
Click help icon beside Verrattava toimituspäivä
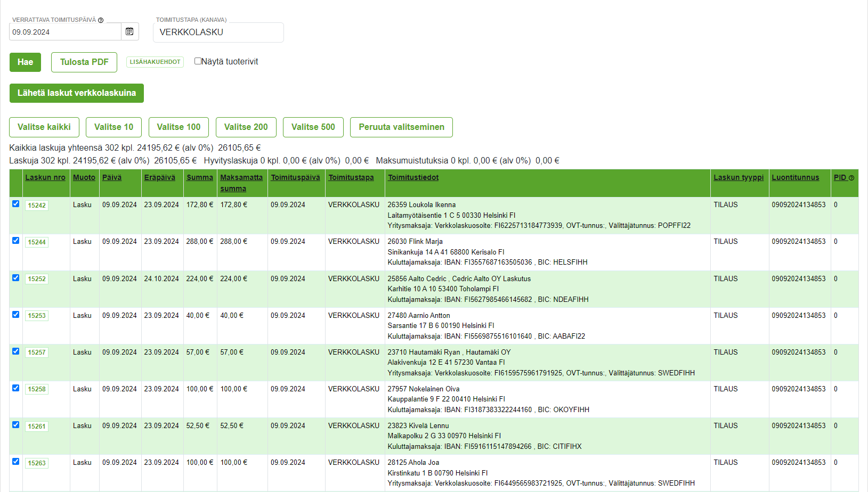tap(101, 20)
